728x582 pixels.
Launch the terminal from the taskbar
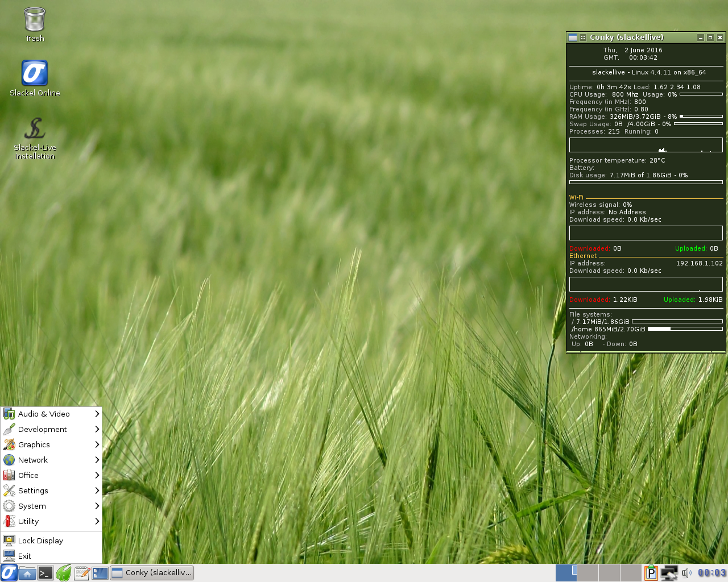tap(45, 573)
